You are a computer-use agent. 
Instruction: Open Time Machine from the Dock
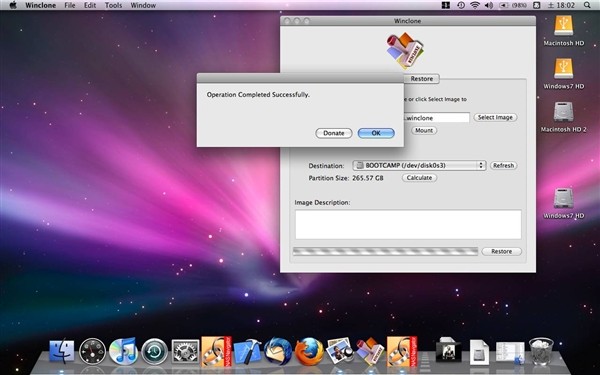pyautogui.click(x=154, y=351)
